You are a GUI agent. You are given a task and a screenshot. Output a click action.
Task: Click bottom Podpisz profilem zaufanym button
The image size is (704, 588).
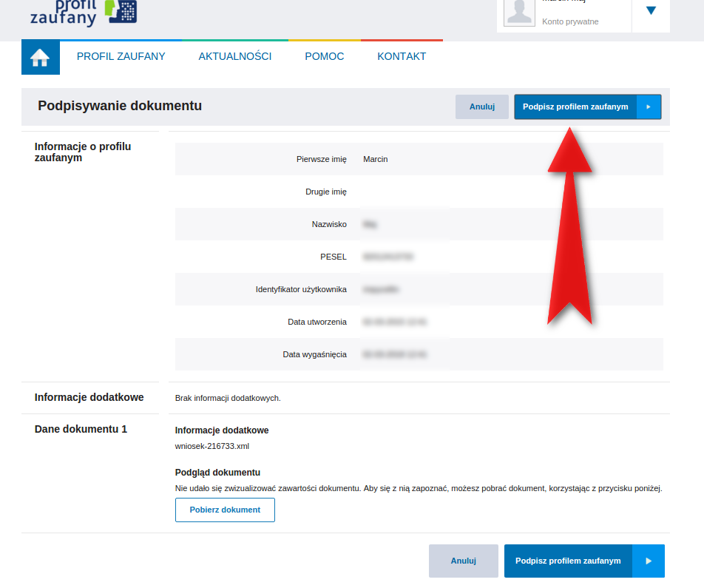(x=584, y=561)
